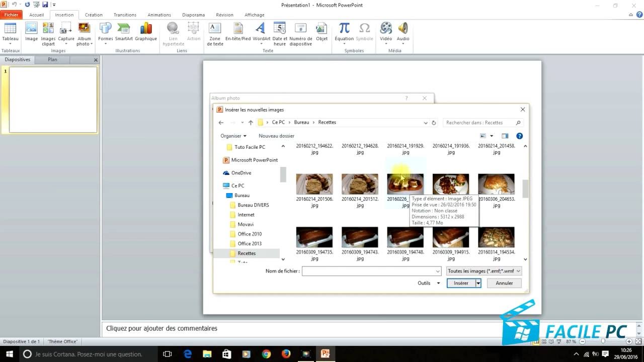This screenshot has height=362, width=644.
Task: Select the Office 2013 folder
Action: 250,243
